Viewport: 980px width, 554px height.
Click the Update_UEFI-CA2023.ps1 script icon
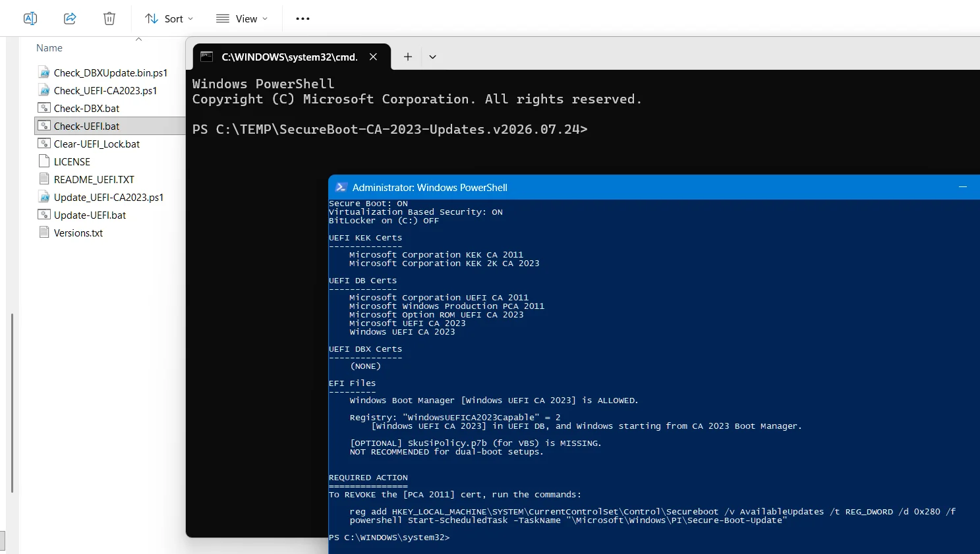tap(44, 197)
